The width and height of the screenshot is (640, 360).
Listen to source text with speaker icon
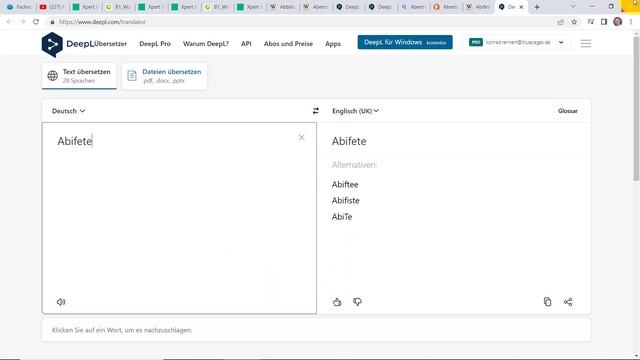(61, 302)
